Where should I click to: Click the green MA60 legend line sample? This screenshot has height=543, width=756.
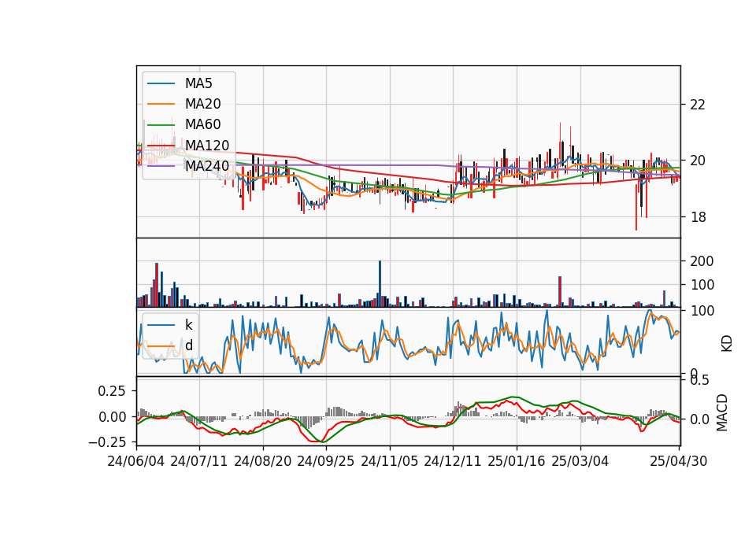(x=161, y=125)
